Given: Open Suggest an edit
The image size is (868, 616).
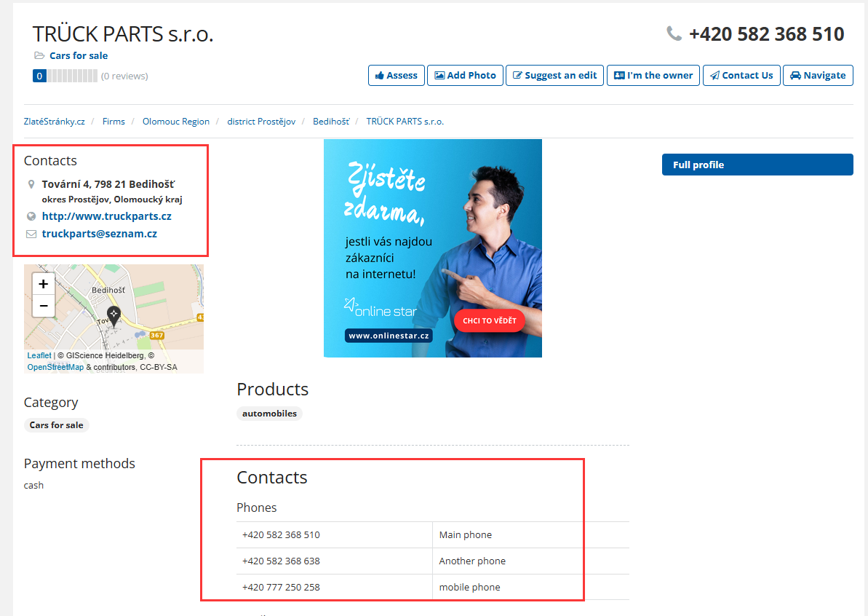Looking at the screenshot, I should 554,75.
